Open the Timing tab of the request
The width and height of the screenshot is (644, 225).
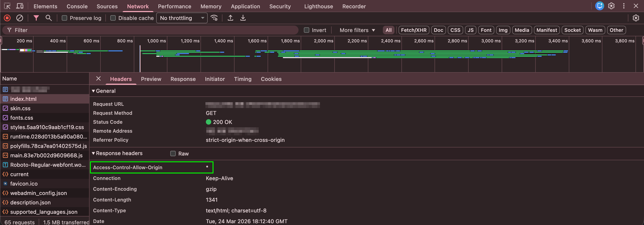pos(243,79)
